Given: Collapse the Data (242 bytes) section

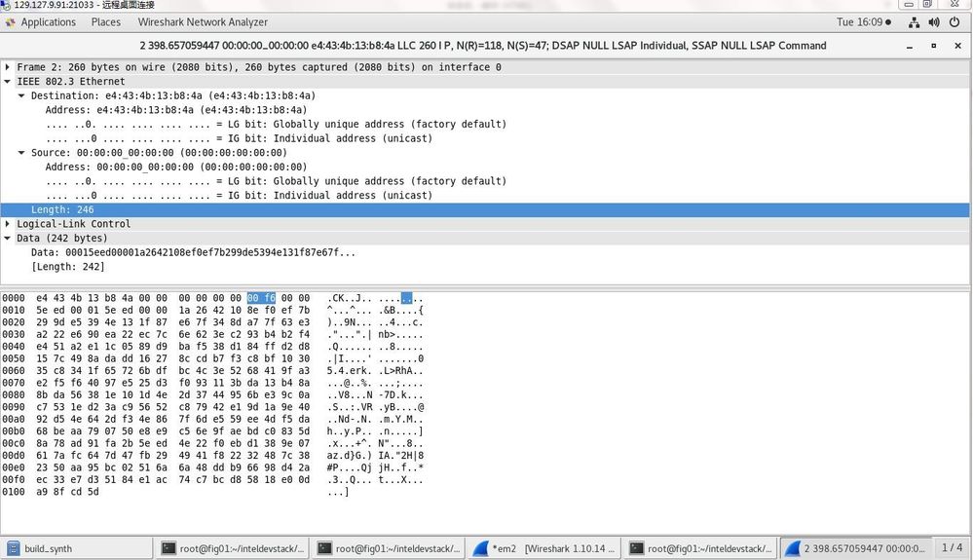Looking at the screenshot, I should (x=8, y=239).
